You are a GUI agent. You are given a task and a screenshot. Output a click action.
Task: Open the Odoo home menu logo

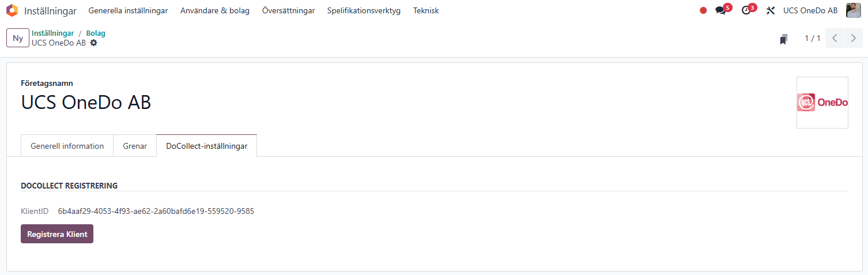pyautogui.click(x=12, y=10)
